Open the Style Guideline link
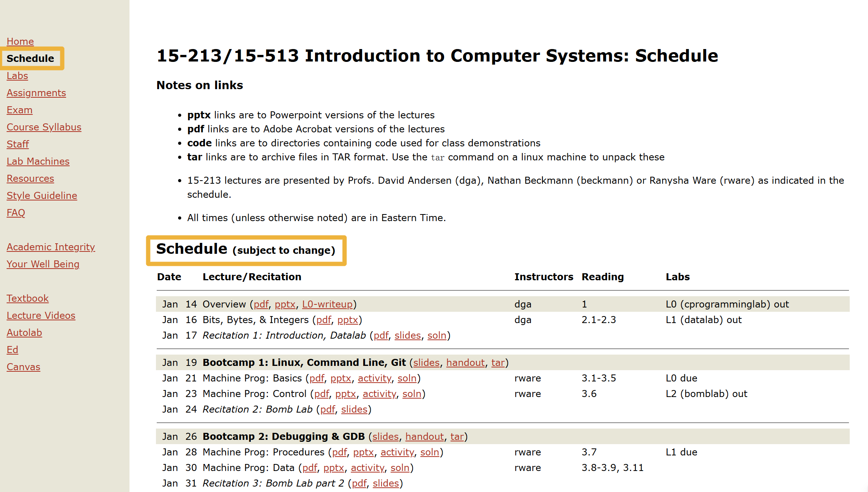Screen dimensions: 868x492 click(x=42, y=195)
